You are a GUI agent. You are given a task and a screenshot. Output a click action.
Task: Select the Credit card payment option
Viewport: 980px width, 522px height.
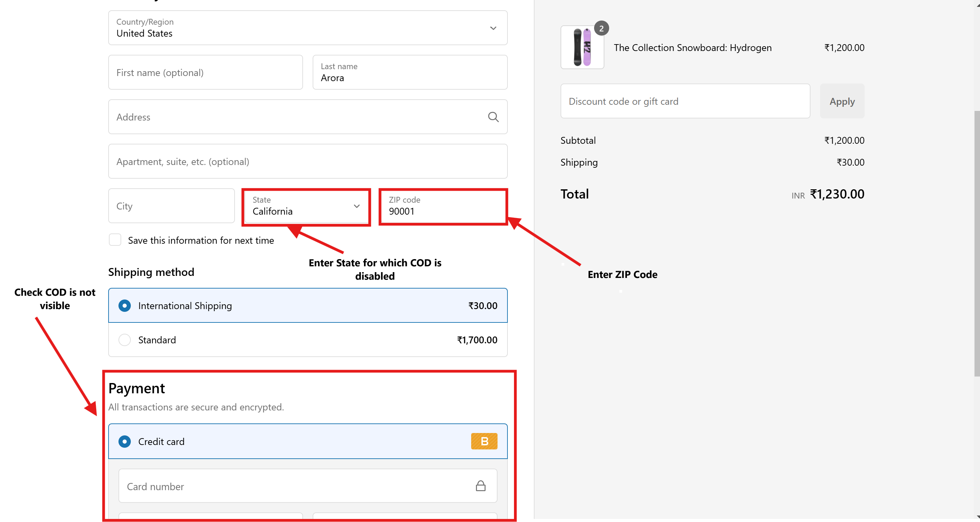124,442
